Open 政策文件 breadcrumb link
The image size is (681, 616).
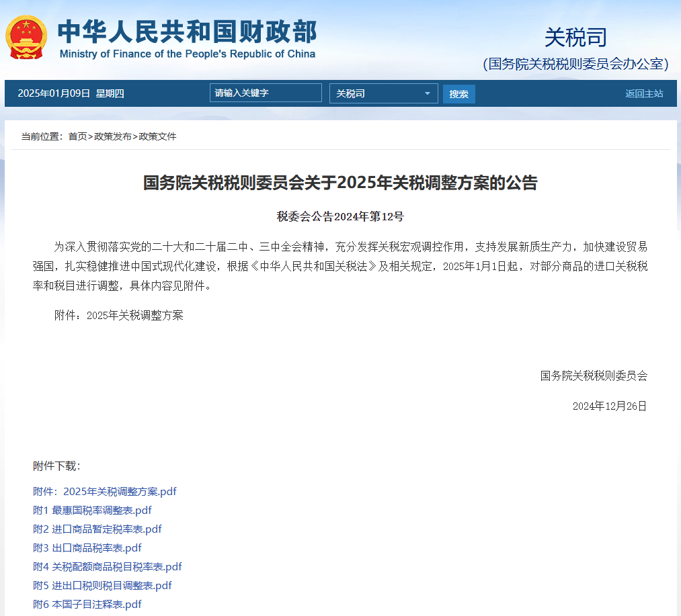pyautogui.click(x=157, y=136)
